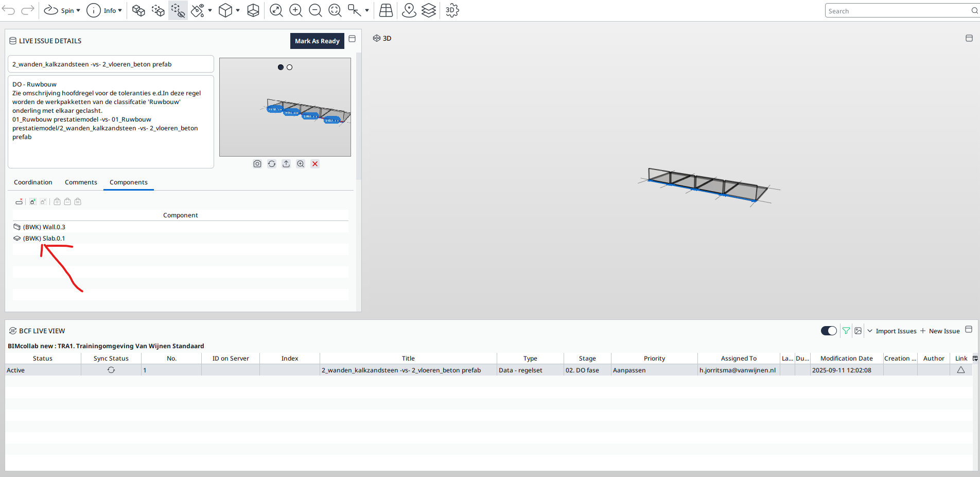
Task: Expand the cube view orientation dropdown arrow
Action: point(238,10)
